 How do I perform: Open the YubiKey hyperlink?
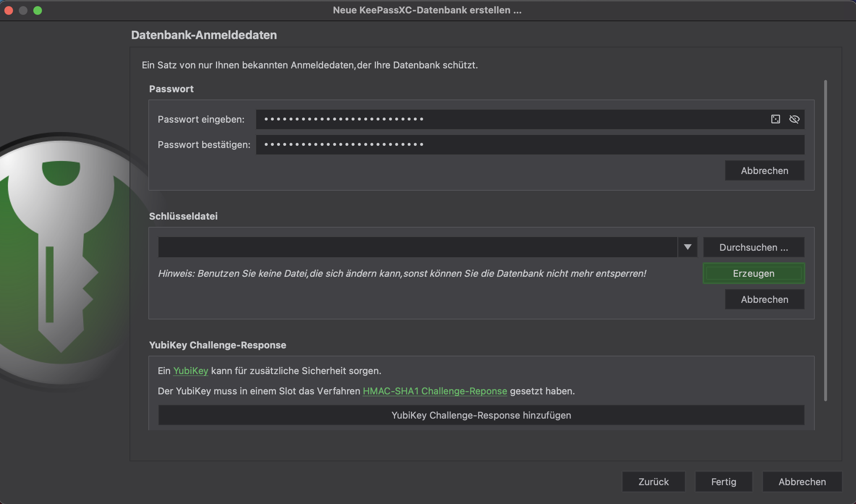(x=191, y=371)
